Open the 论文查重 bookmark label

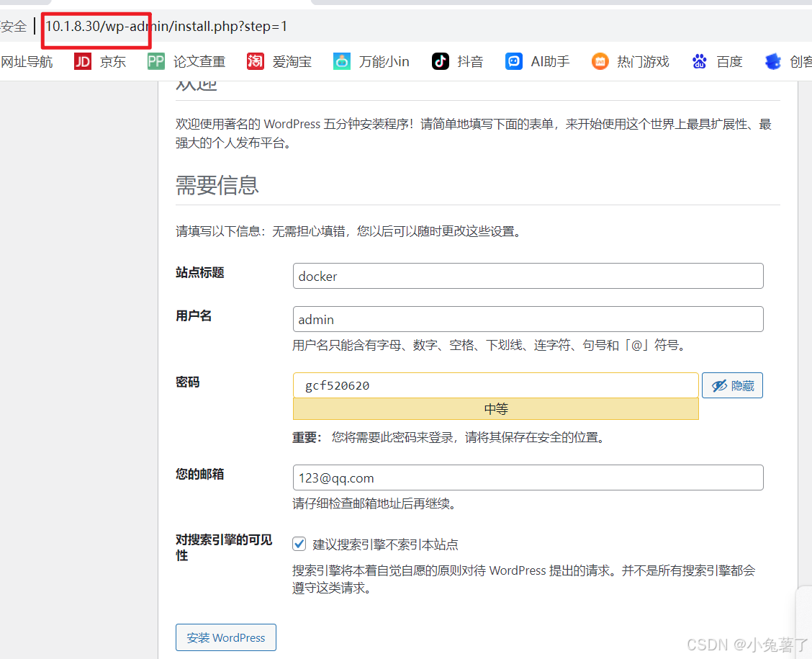[x=199, y=62]
